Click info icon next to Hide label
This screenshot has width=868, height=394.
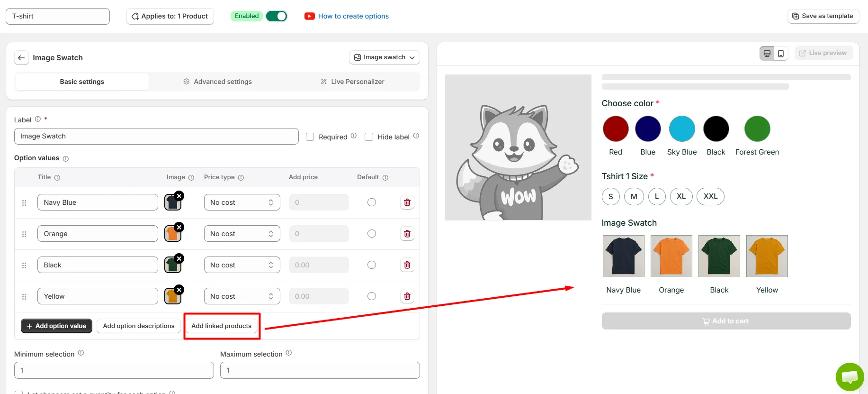(x=416, y=136)
